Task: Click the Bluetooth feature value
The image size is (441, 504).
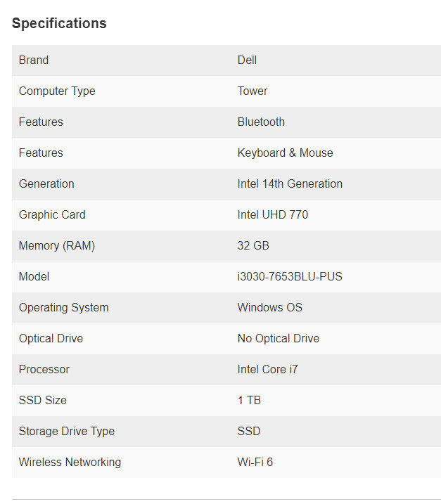Action: (x=261, y=122)
